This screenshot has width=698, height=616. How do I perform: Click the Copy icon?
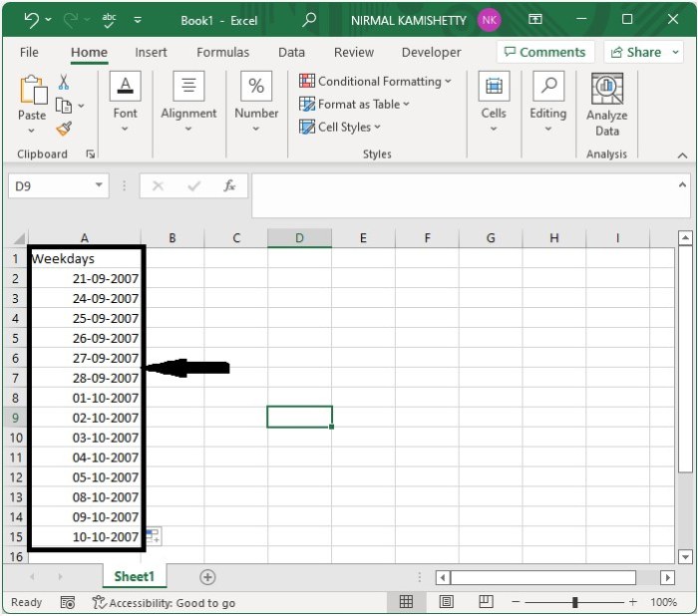point(64,106)
